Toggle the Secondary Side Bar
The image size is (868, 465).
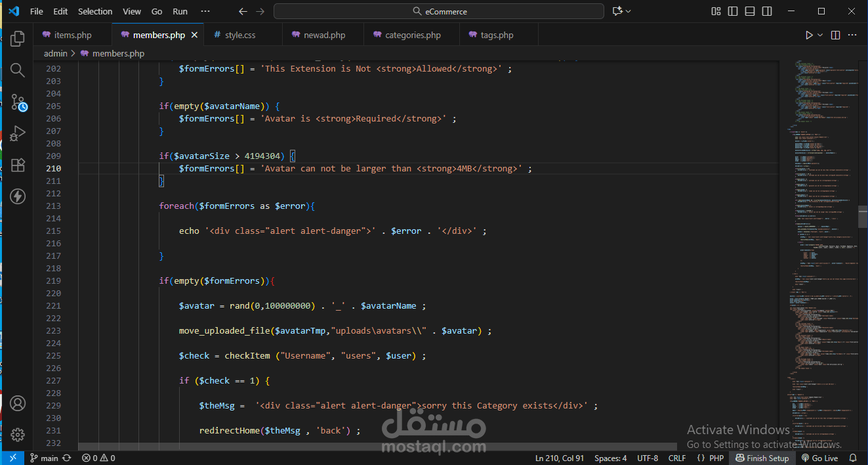pyautogui.click(x=767, y=11)
